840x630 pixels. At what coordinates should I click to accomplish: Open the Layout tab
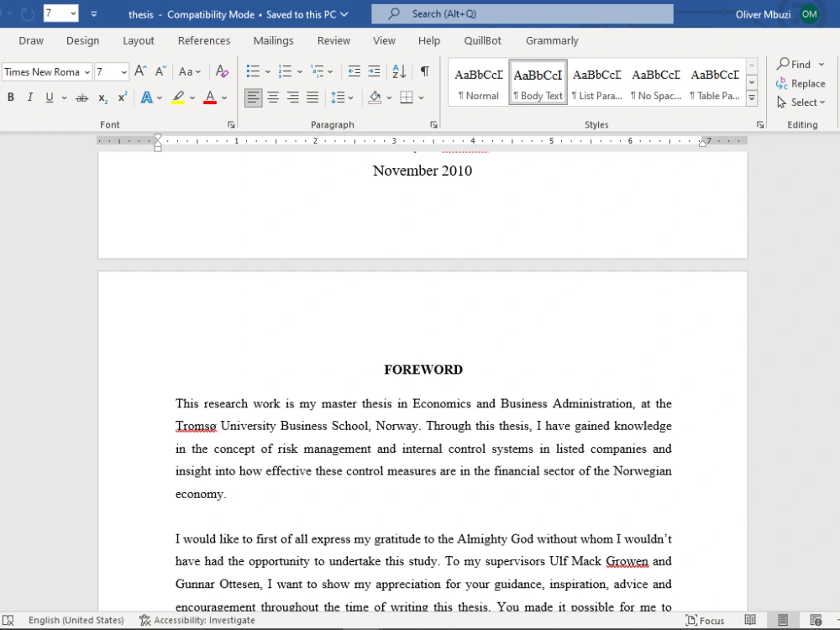coord(139,40)
